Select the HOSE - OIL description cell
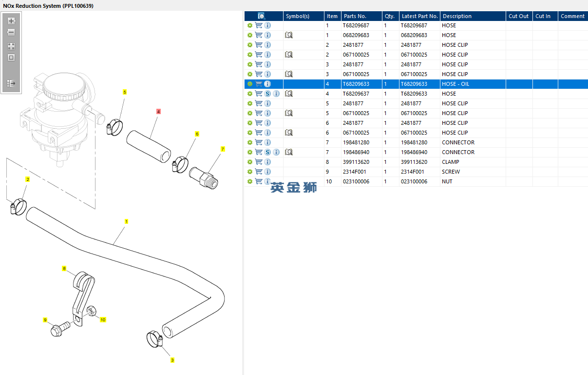The height and width of the screenshot is (375, 588). click(x=473, y=84)
